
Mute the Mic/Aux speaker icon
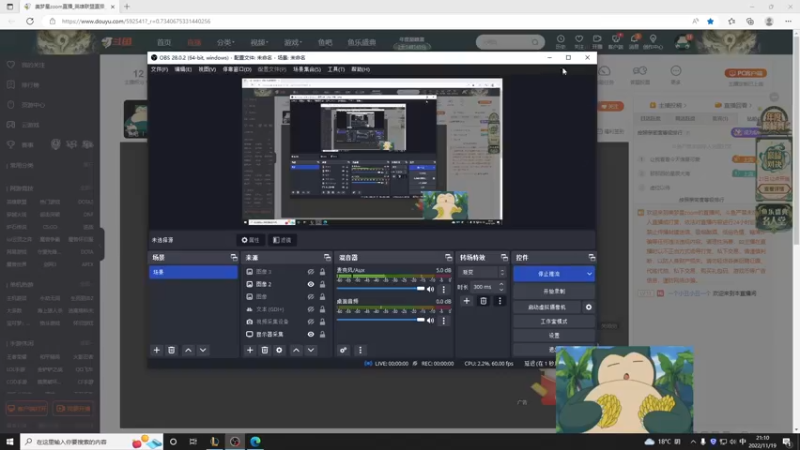(x=431, y=289)
